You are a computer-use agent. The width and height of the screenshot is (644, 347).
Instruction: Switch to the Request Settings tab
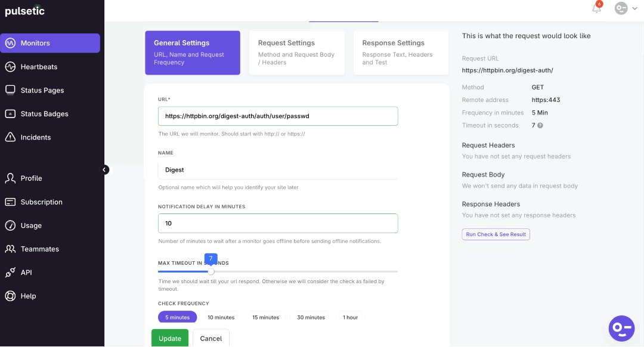[296, 52]
